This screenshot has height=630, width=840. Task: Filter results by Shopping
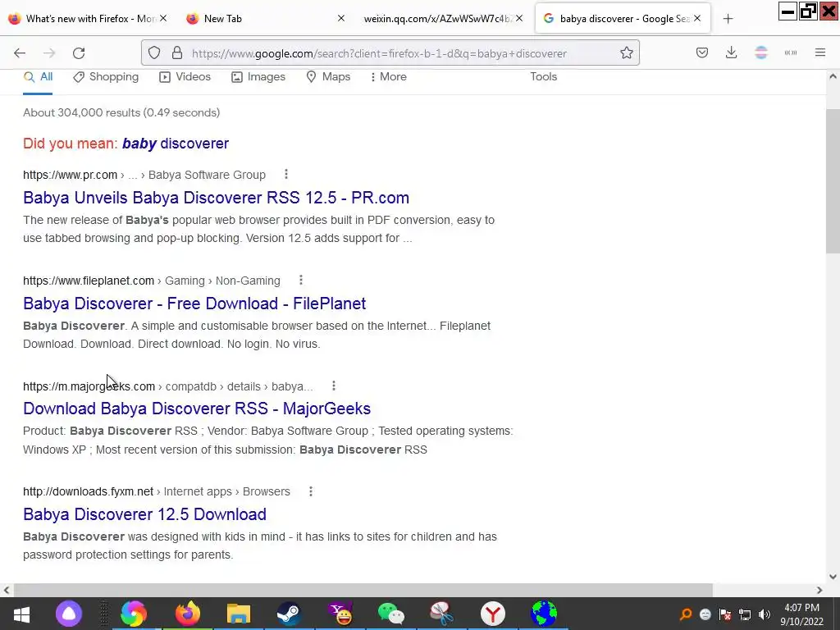click(106, 77)
